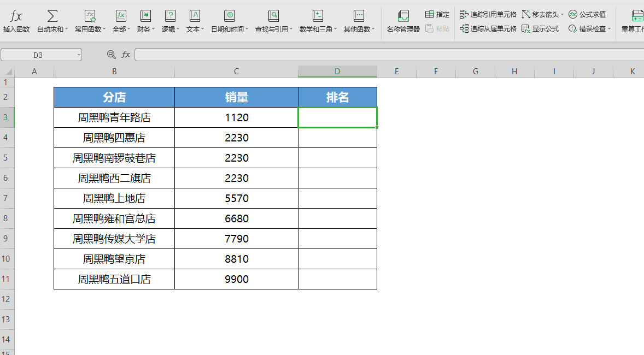This screenshot has height=355, width=644.
Task: Open the Name Manager (名称管理器)
Action: point(403,21)
